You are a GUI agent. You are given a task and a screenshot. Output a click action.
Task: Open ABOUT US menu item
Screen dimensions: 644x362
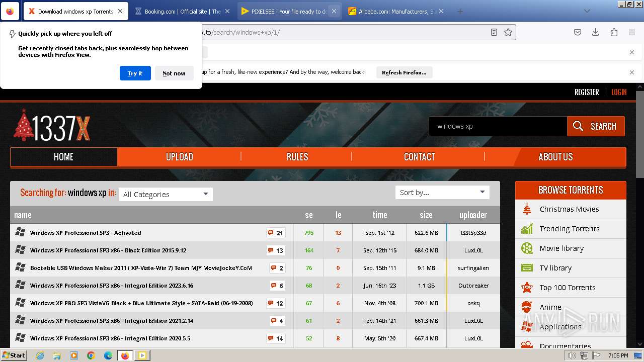click(x=555, y=157)
